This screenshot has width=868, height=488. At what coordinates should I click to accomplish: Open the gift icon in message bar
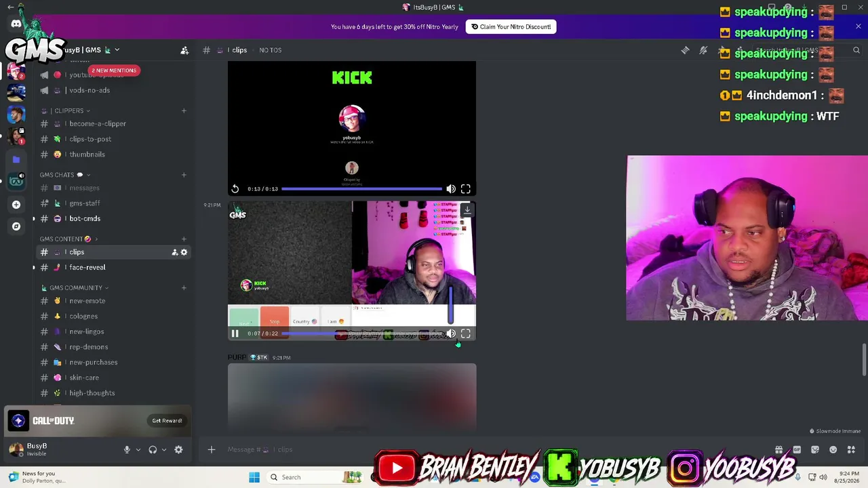click(778, 449)
